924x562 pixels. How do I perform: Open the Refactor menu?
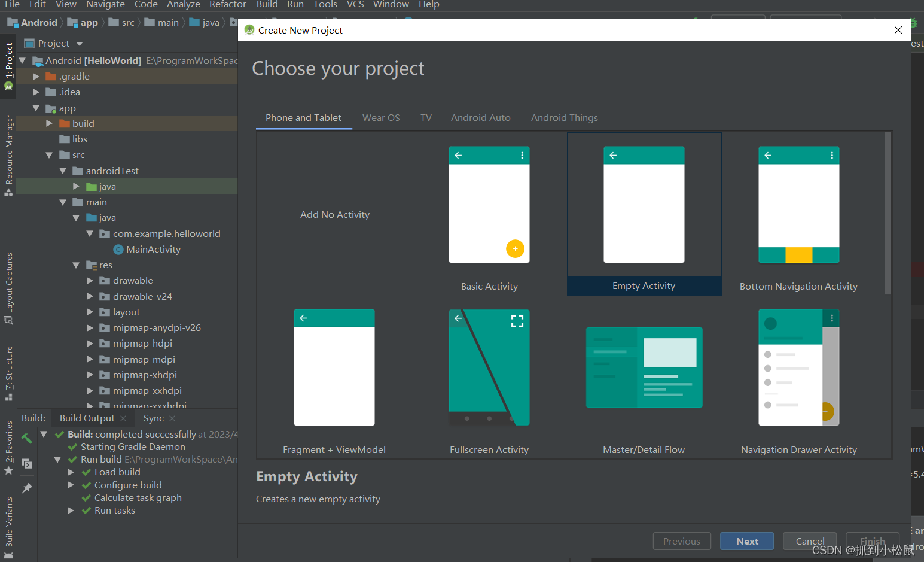228,5
